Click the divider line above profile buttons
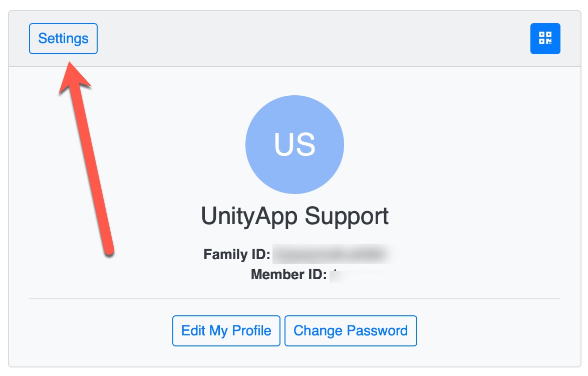The image size is (588, 376). [295, 299]
